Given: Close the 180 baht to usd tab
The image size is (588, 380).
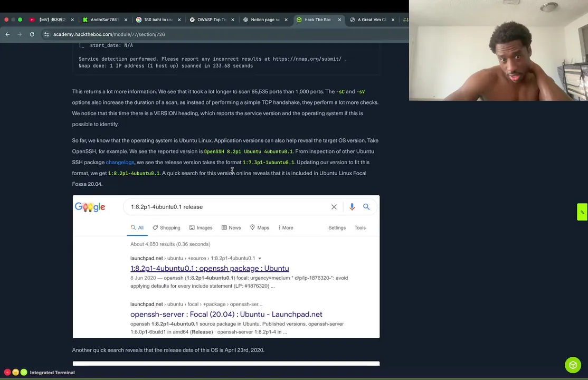Looking at the screenshot, I should click(179, 20).
